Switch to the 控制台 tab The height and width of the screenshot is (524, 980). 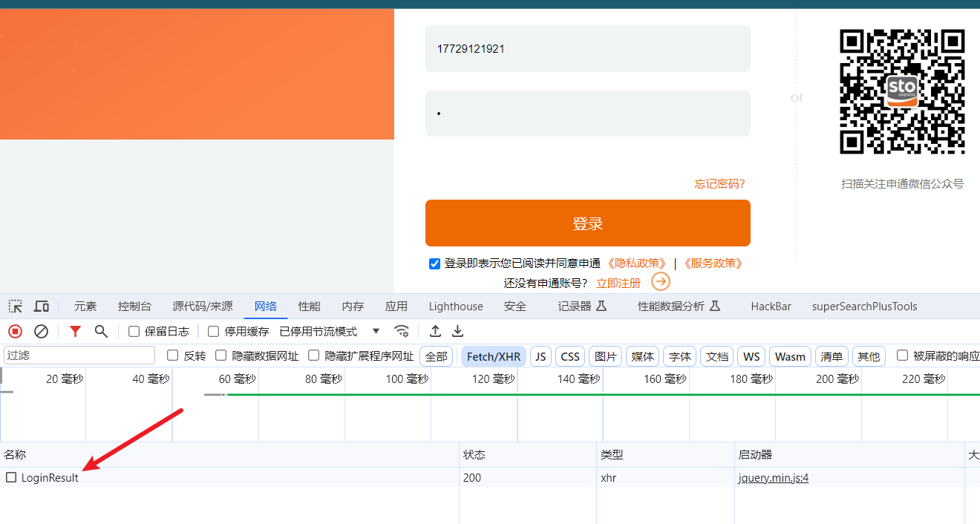tap(134, 307)
